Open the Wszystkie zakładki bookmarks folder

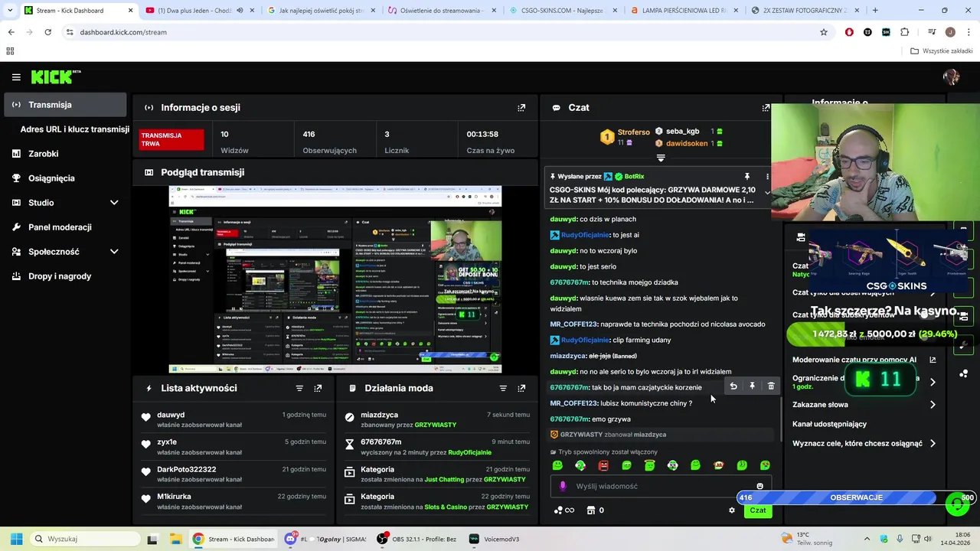[x=942, y=51]
